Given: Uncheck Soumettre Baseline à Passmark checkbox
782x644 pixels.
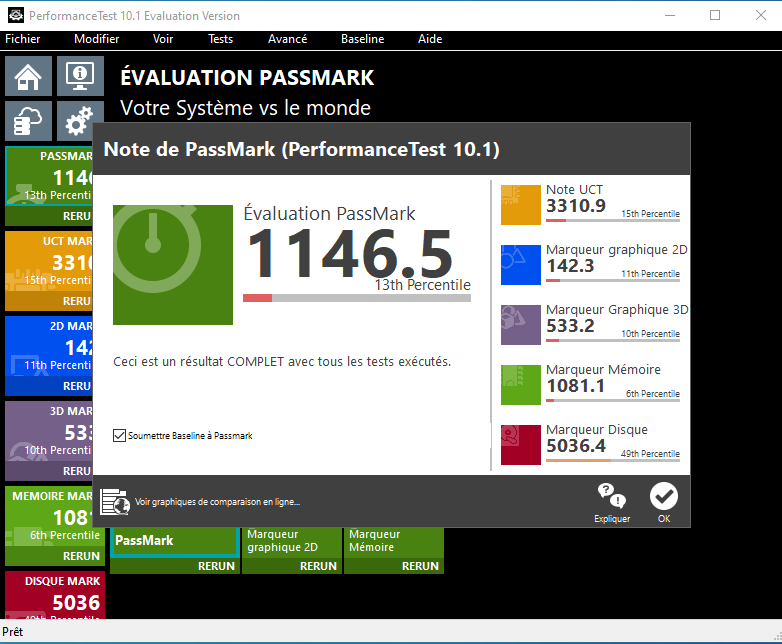Looking at the screenshot, I should [x=119, y=435].
